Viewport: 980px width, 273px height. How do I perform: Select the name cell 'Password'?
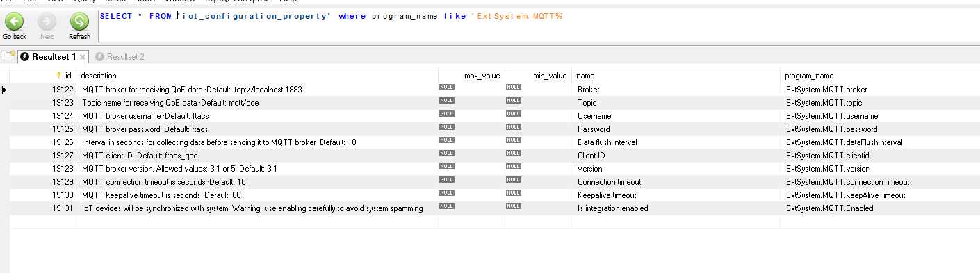coord(594,129)
